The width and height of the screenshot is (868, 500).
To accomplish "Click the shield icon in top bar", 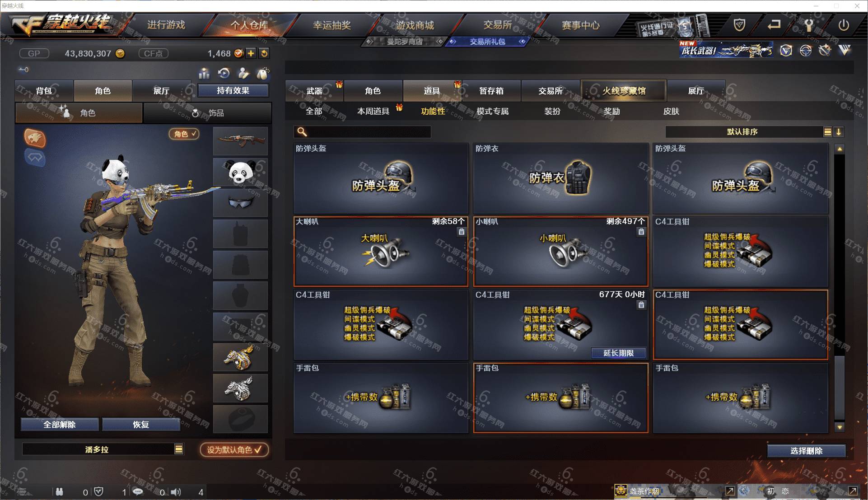I will point(739,25).
